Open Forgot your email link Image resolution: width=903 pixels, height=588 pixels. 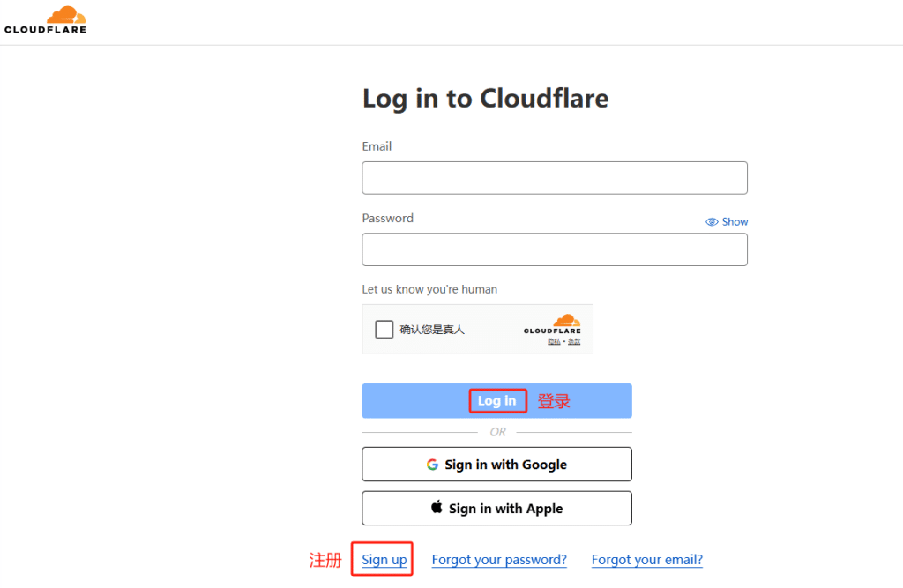click(x=647, y=560)
